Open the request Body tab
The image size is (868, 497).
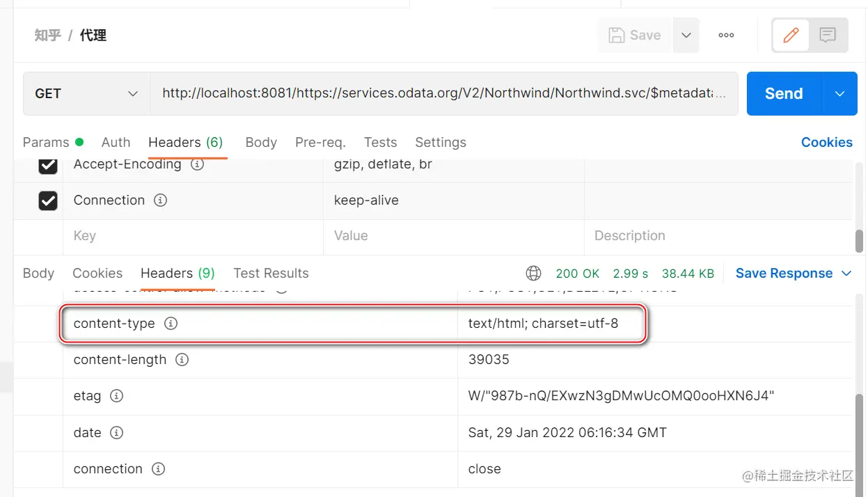pos(261,142)
